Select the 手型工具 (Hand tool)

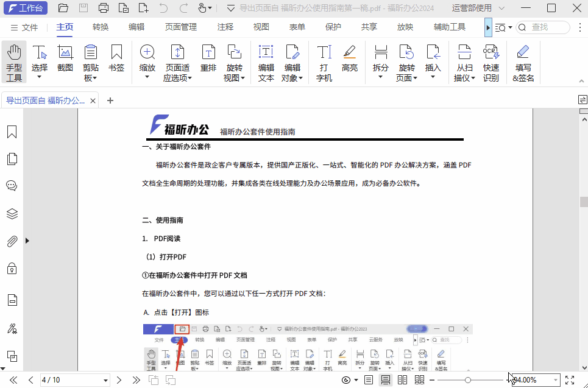pos(13,61)
